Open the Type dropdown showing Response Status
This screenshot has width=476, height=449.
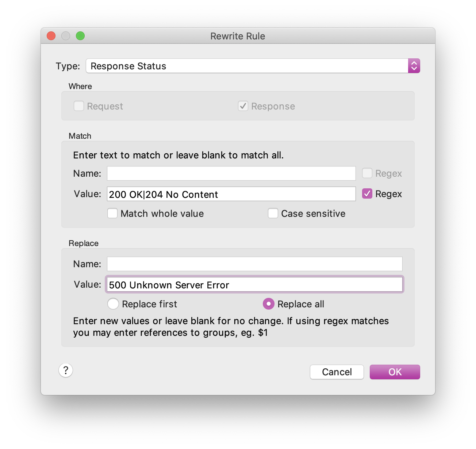(253, 66)
